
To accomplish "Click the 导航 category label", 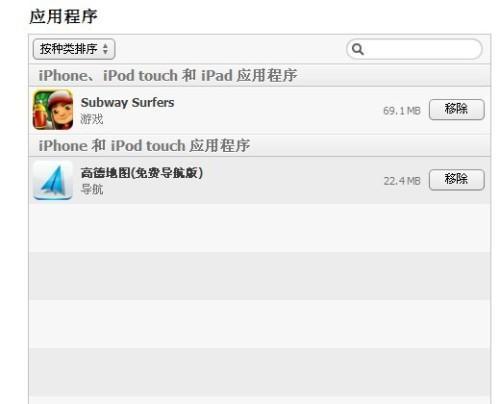I will [x=92, y=189].
